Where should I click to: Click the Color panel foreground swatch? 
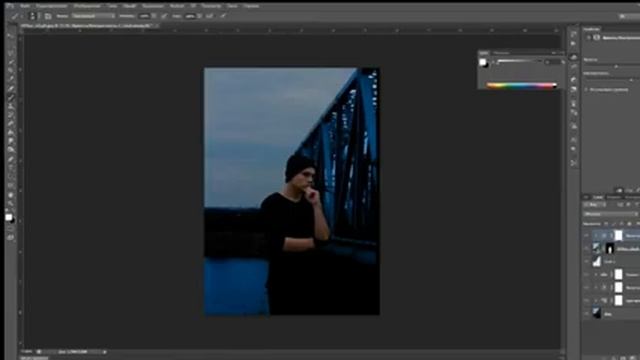pyautogui.click(x=482, y=62)
